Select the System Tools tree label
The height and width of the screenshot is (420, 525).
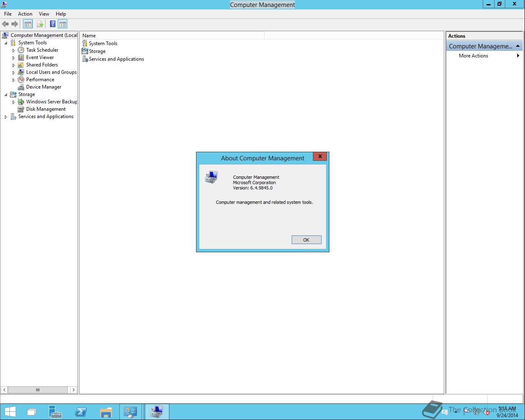coord(32,43)
